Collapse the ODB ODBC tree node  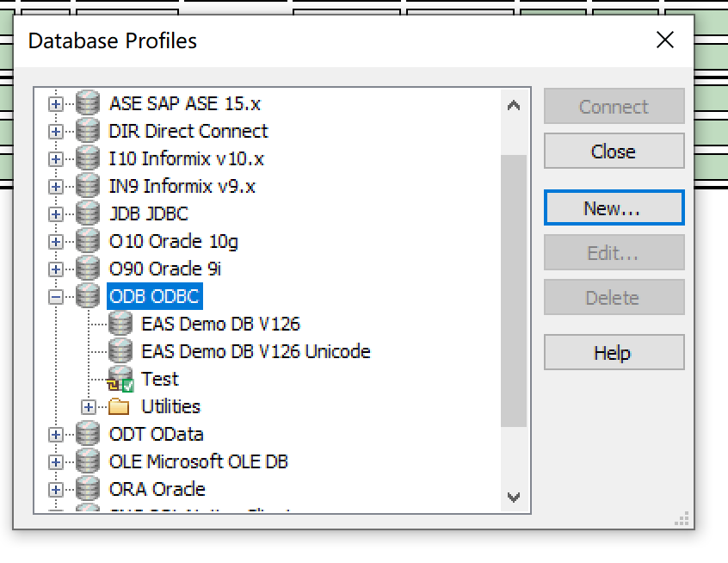click(56, 297)
